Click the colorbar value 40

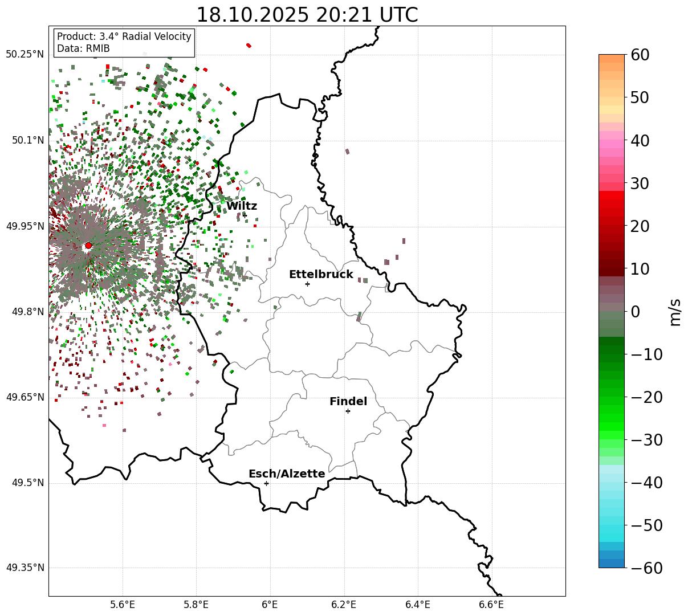coord(640,140)
